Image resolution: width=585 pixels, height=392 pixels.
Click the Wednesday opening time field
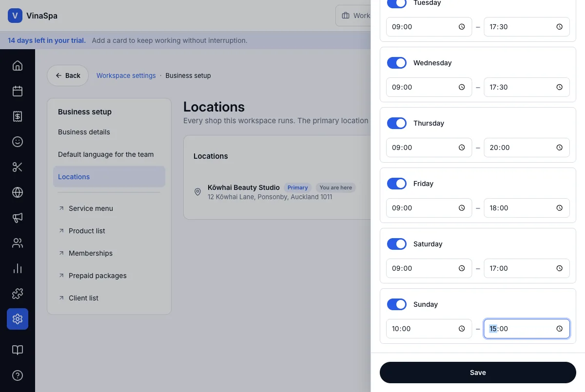tap(429, 87)
